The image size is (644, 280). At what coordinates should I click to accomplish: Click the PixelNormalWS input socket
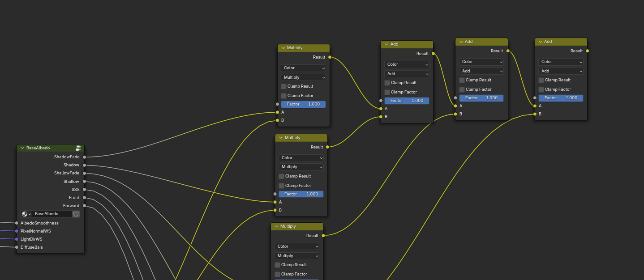pyautogui.click(x=17, y=231)
